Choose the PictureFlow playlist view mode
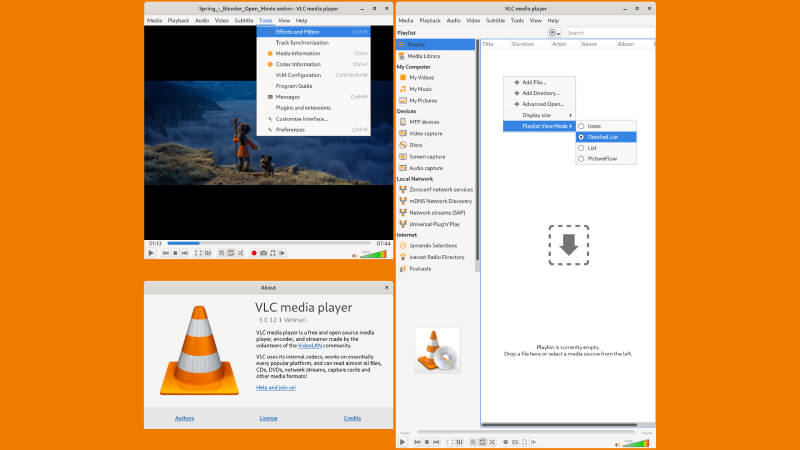 click(x=601, y=158)
